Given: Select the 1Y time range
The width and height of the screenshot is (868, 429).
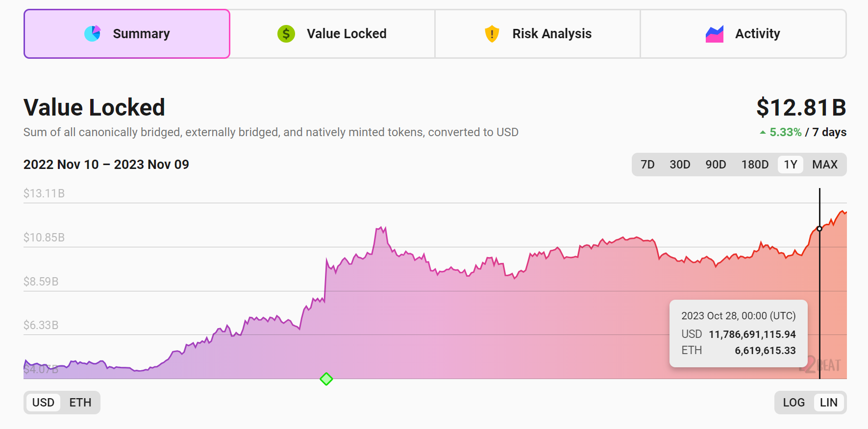Looking at the screenshot, I should [x=790, y=165].
